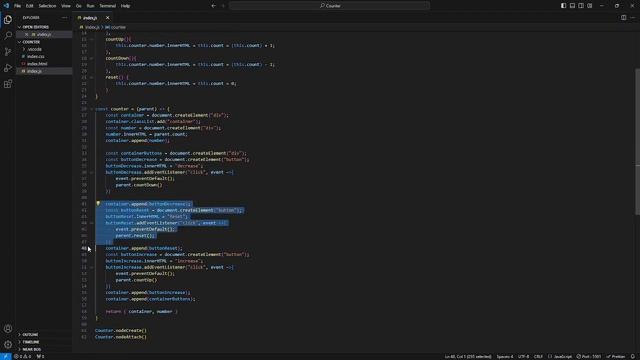Close the index.js editor tab
The width and height of the screenshot is (640, 360).
coord(107,18)
